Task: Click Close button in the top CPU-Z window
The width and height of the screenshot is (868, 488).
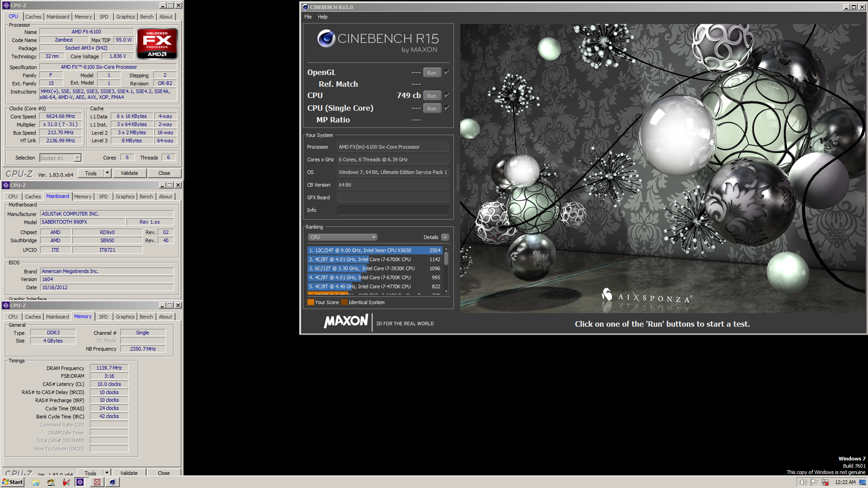Action: pos(164,173)
